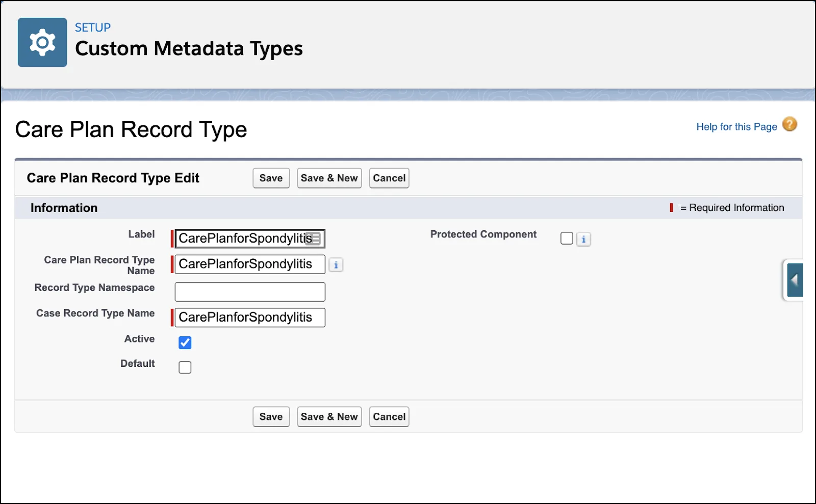816x504 pixels.
Task: Check the Default checkbox
Action: click(x=185, y=367)
